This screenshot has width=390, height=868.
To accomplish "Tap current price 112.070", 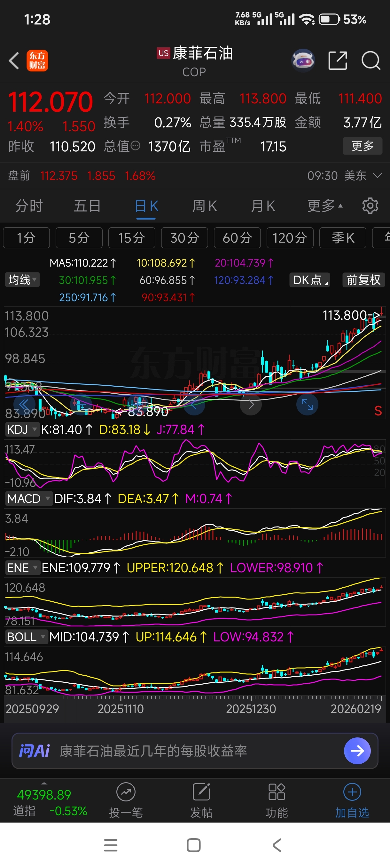I will coord(50,102).
